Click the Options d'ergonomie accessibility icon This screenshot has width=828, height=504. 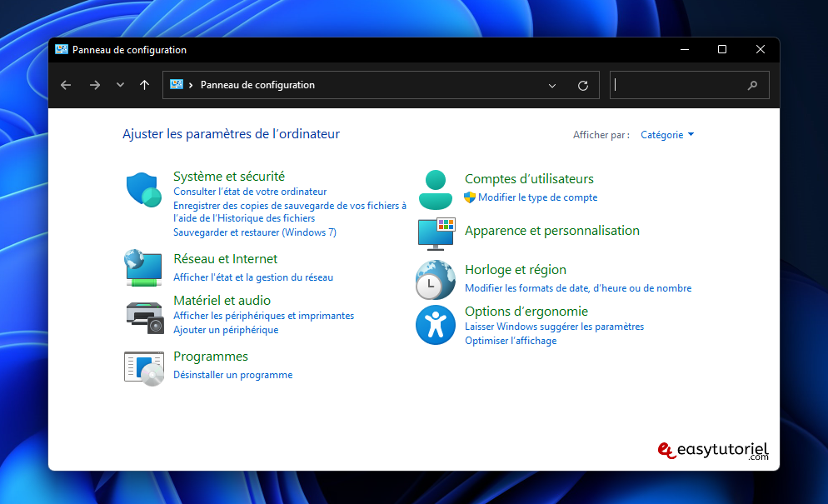tap(435, 325)
